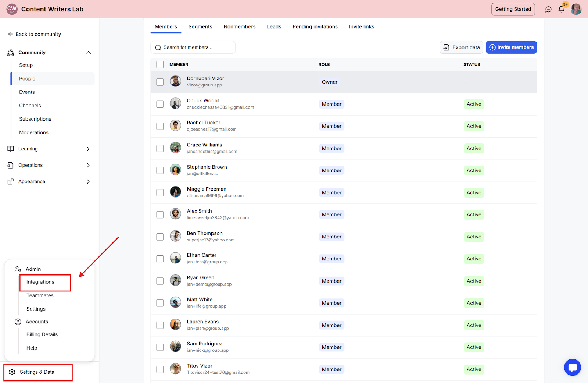
Task: Click the Accounts circle icon
Action: pos(18,322)
